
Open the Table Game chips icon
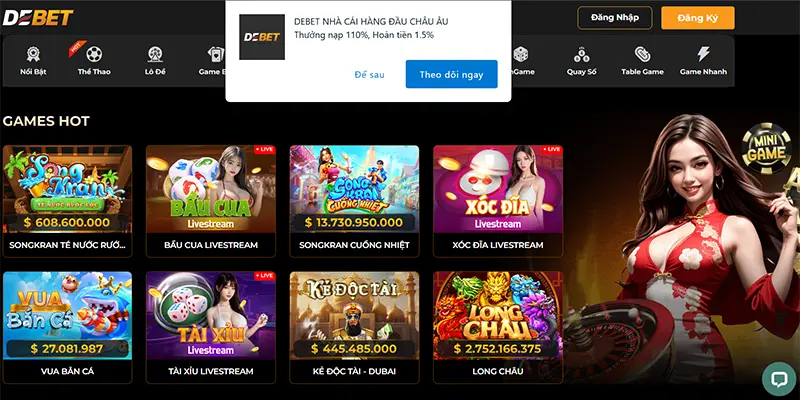[x=642, y=54]
